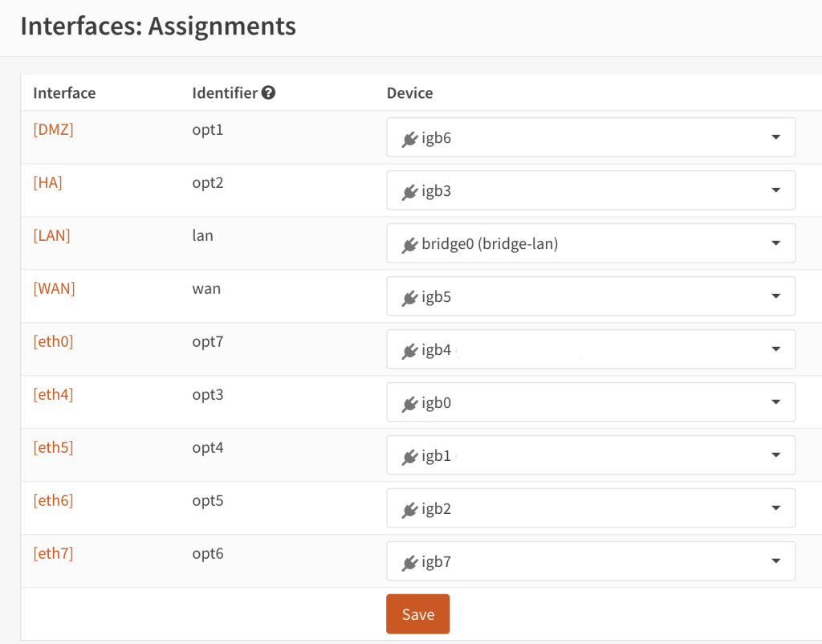This screenshot has height=644, width=822.
Task: Click the opt1 identifier text
Action: (x=208, y=130)
